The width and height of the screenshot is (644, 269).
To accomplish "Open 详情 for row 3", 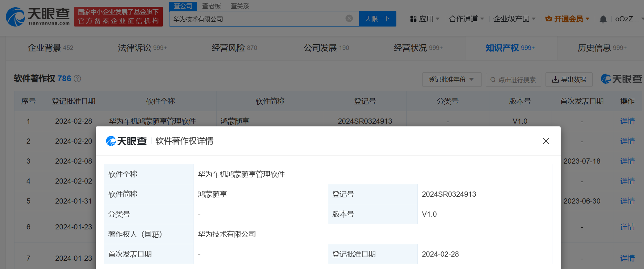I will 627,161.
